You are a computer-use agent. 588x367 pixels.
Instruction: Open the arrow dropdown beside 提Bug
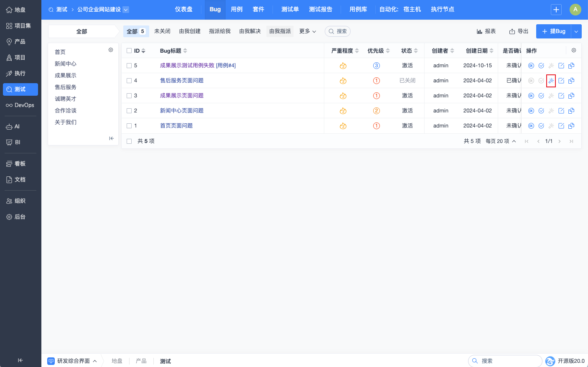[576, 31]
